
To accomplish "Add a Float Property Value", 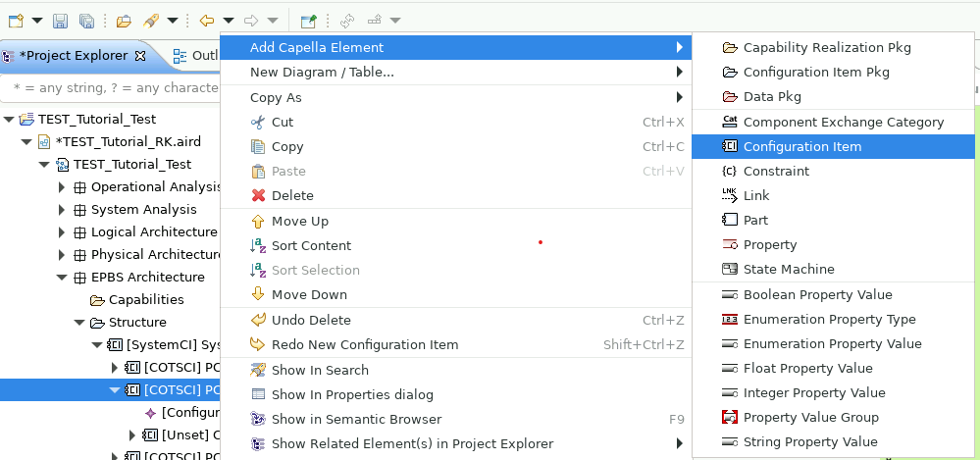I will click(833, 368).
